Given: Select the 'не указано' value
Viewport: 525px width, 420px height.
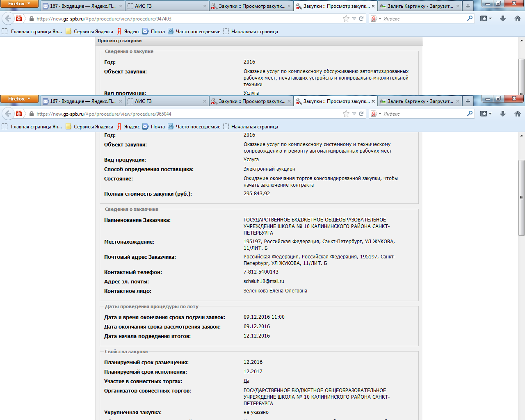Looking at the screenshot, I should tap(256, 412).
